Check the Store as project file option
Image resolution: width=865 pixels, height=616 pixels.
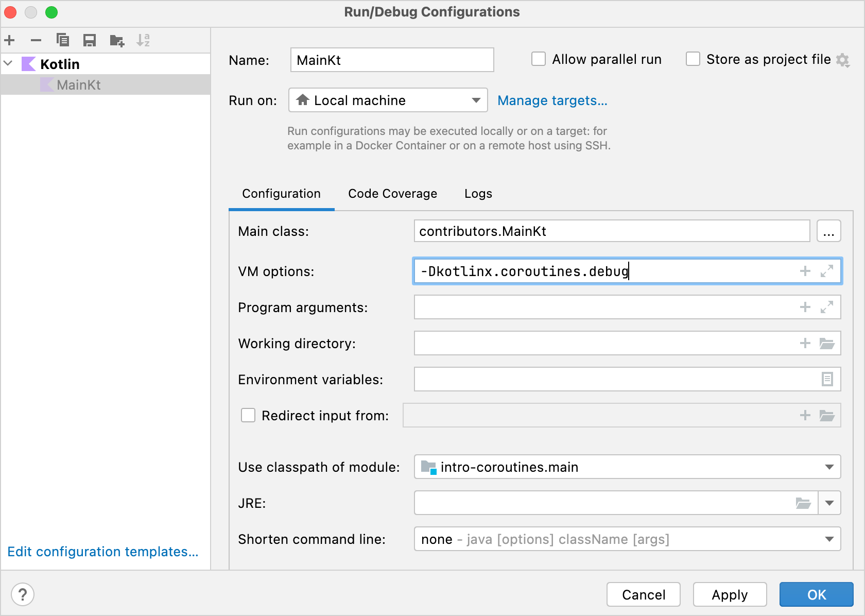click(693, 59)
